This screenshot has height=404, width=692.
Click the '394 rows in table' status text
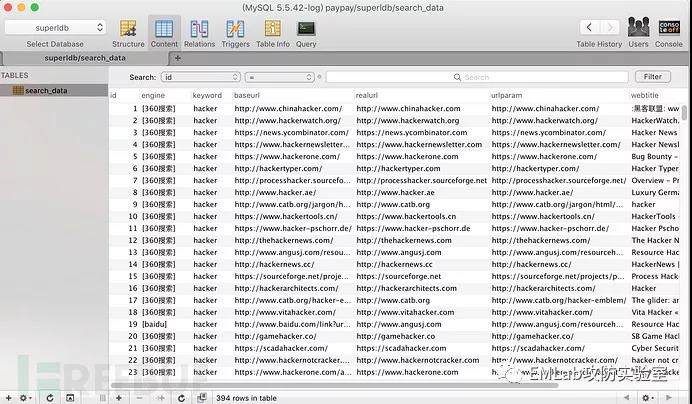click(x=246, y=398)
